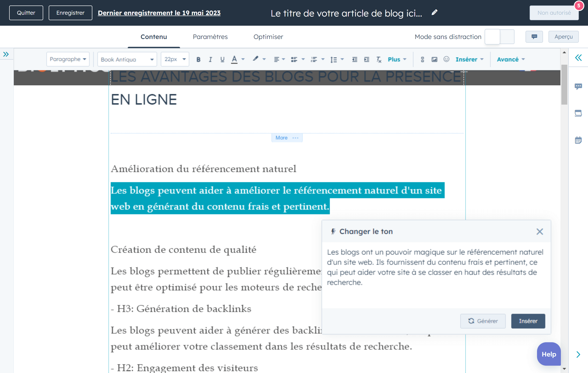
Task: Switch to the Paramètres tab
Action: (x=210, y=37)
